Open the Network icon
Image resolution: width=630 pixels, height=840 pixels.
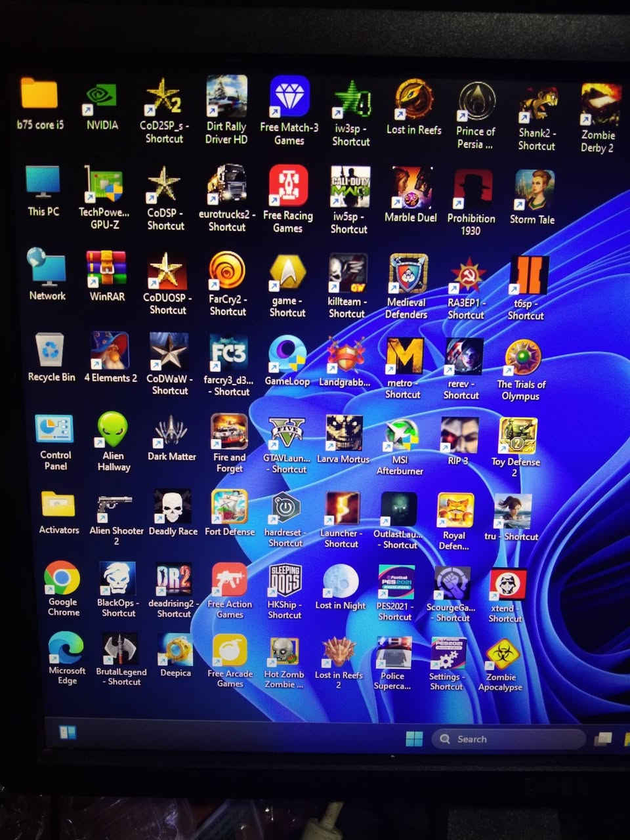point(46,267)
